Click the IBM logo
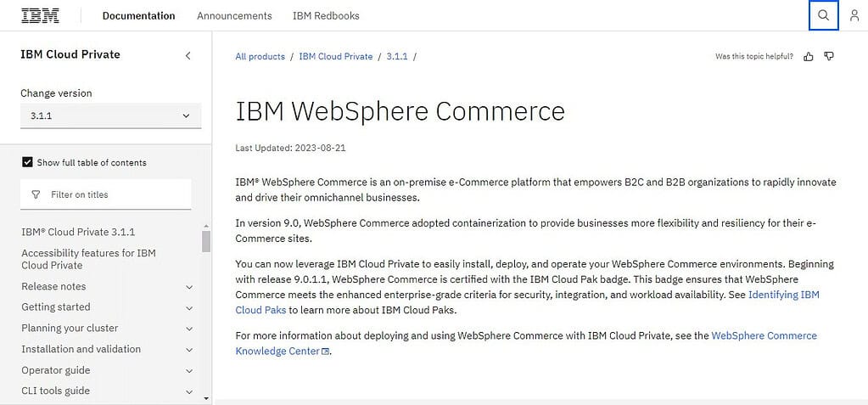The image size is (868, 405). pyautogui.click(x=41, y=15)
